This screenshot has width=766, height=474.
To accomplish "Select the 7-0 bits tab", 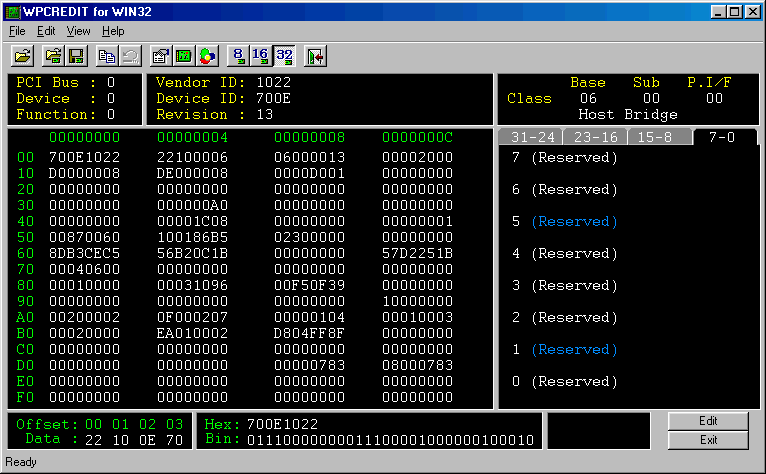I will coord(724,136).
